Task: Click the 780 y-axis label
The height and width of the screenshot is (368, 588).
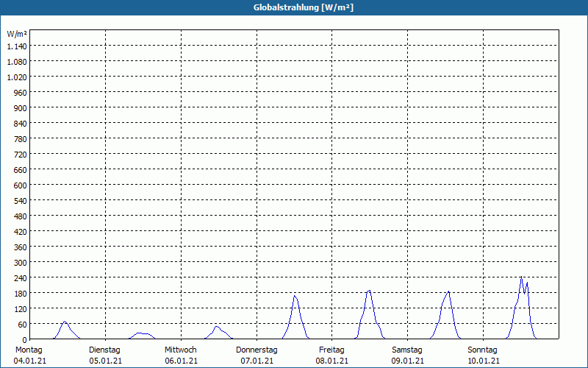Action: 21,139
